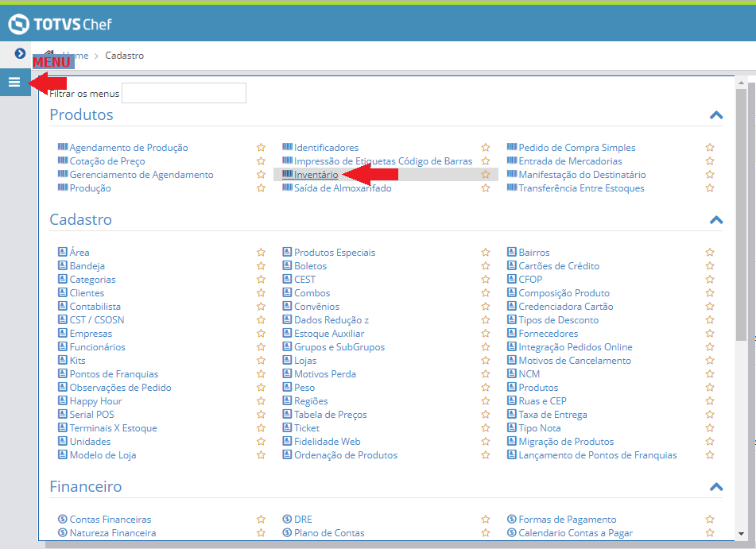Collapse the Financeiro section chevron
Viewport: 756px width, 549px height.
tap(716, 487)
